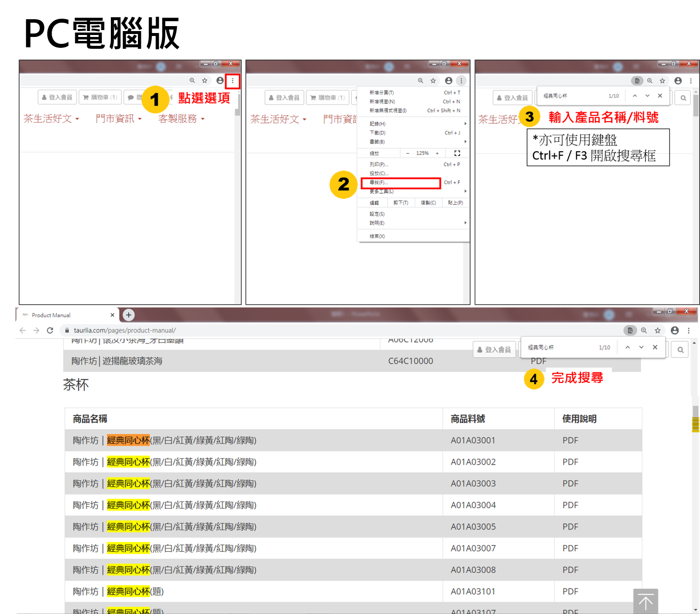The width and height of the screenshot is (700, 614).
Task: Open the PDF link for item A01A03001
Action: point(570,440)
